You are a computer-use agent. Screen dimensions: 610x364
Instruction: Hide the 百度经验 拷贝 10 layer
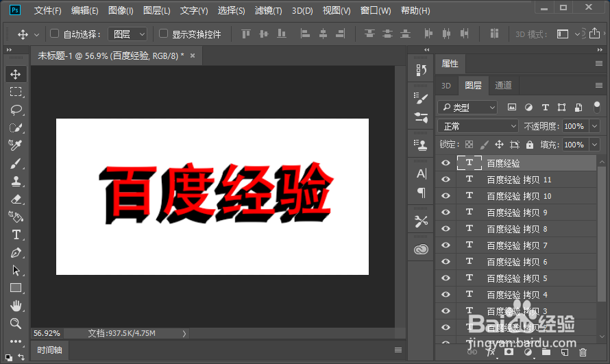point(446,195)
